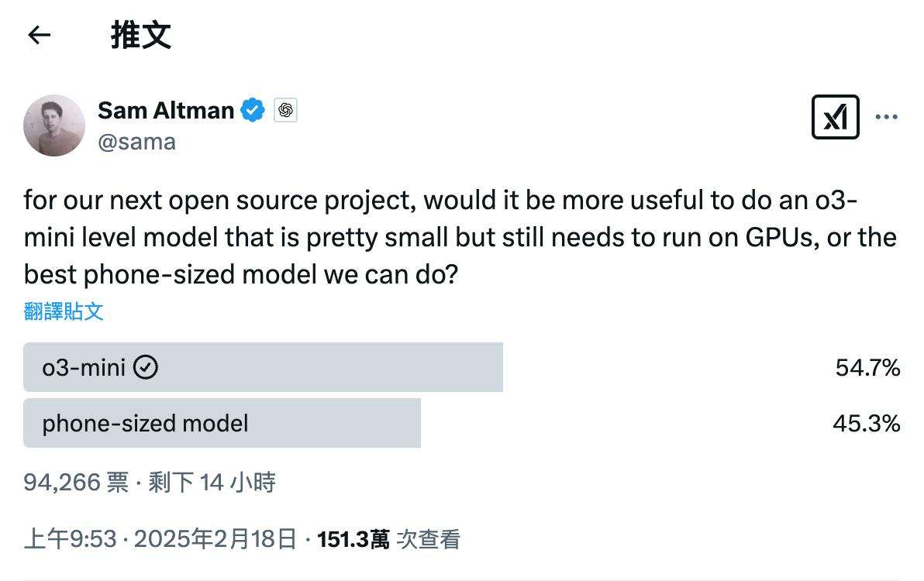Select the winning poll choice o3-mini
Viewport: 924px width, 581px height.
(x=264, y=367)
